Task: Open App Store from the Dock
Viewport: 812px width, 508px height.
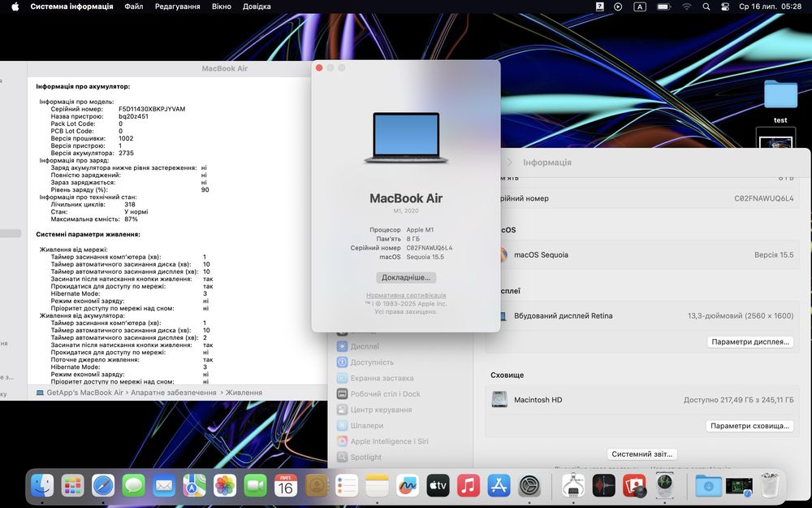Action: 499,486
